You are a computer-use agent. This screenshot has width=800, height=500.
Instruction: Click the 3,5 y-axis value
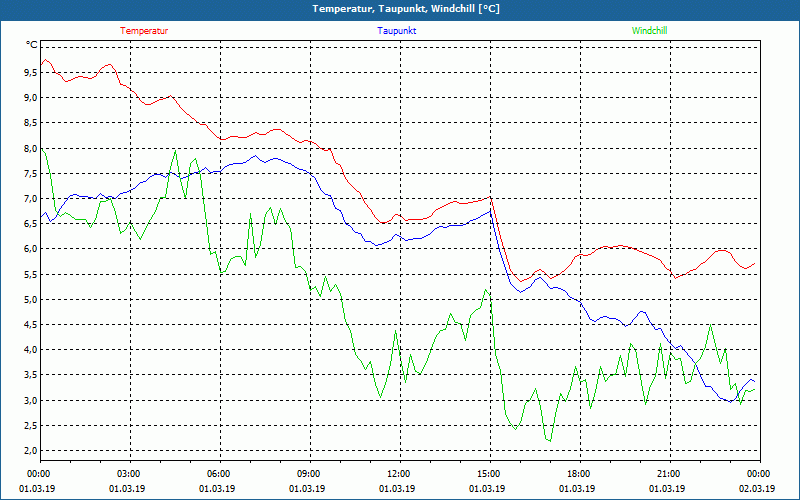click(31, 375)
